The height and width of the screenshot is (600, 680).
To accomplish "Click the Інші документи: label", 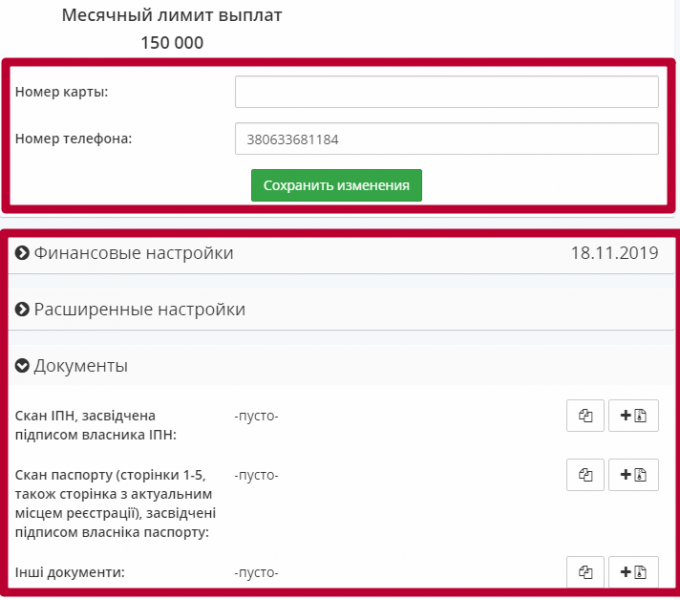I will 70,572.
